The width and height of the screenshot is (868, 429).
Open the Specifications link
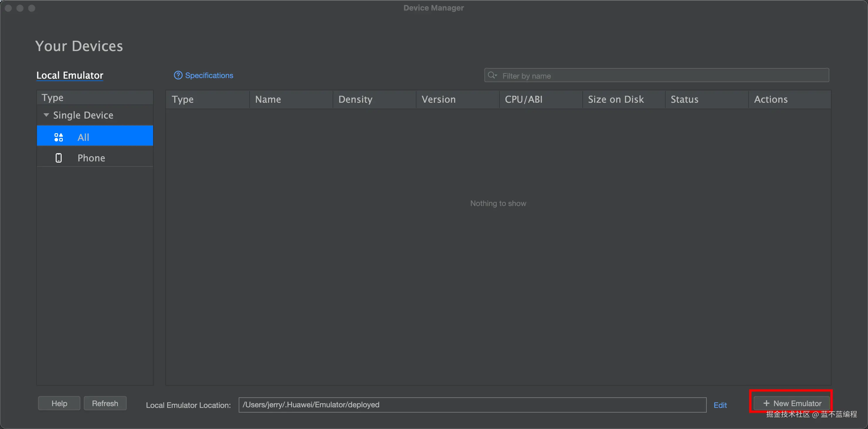[209, 75]
